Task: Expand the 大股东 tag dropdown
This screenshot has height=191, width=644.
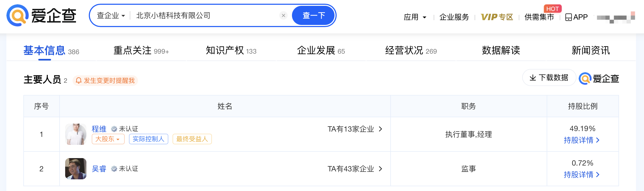Action: pyautogui.click(x=108, y=139)
